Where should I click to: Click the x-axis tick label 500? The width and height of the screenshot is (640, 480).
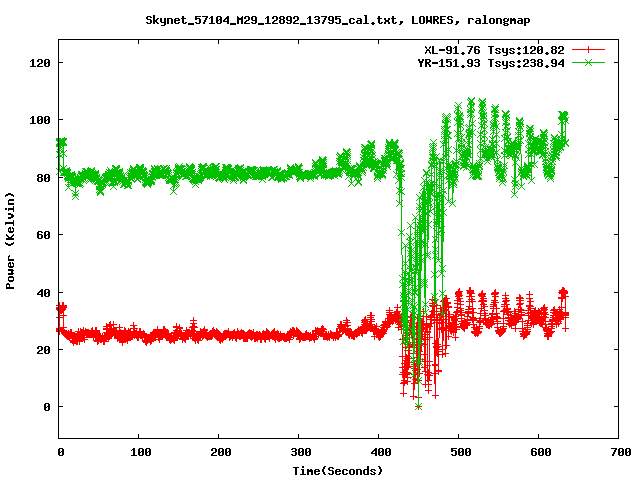[460, 452]
